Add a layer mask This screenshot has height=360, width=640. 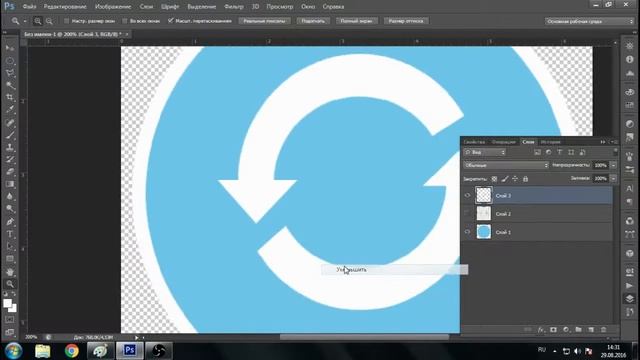point(553,330)
